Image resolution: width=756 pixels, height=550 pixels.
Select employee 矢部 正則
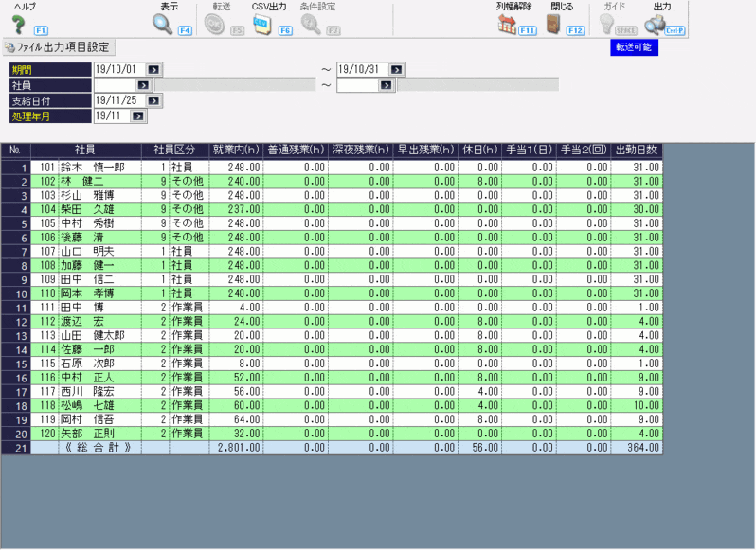87,433
